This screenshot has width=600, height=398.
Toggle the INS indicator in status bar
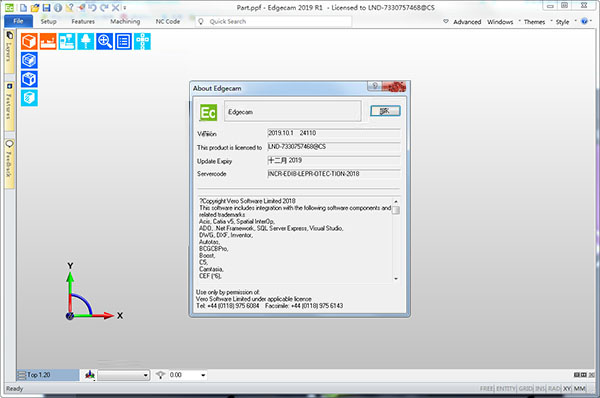(540, 388)
